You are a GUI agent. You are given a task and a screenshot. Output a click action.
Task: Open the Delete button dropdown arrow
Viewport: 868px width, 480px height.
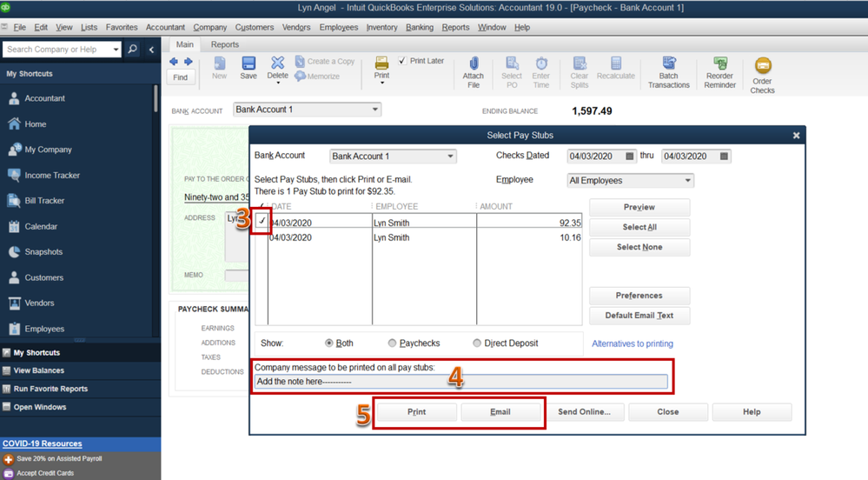(278, 83)
